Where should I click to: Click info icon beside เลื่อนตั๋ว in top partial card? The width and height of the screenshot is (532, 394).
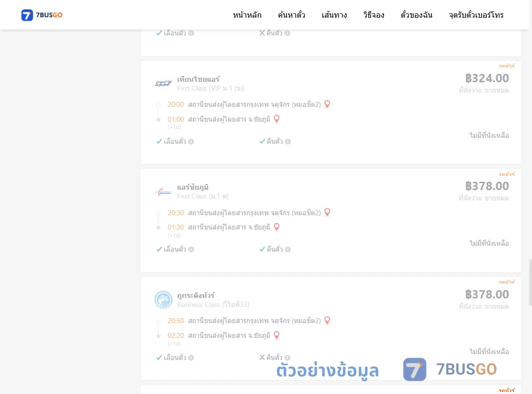click(x=191, y=33)
